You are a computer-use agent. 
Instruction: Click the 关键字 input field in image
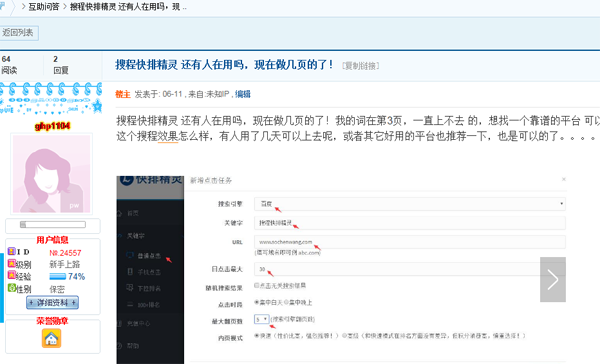click(x=410, y=223)
